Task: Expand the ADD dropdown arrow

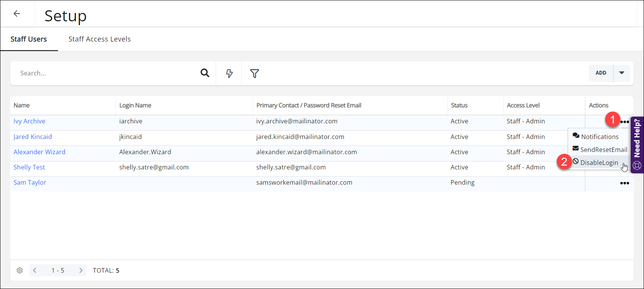Action: pos(622,73)
